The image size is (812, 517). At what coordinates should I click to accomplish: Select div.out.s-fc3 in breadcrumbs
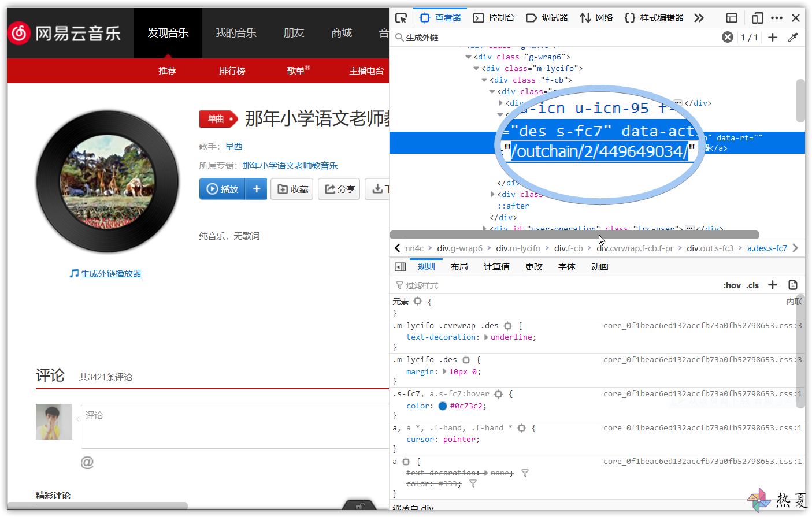pos(710,248)
